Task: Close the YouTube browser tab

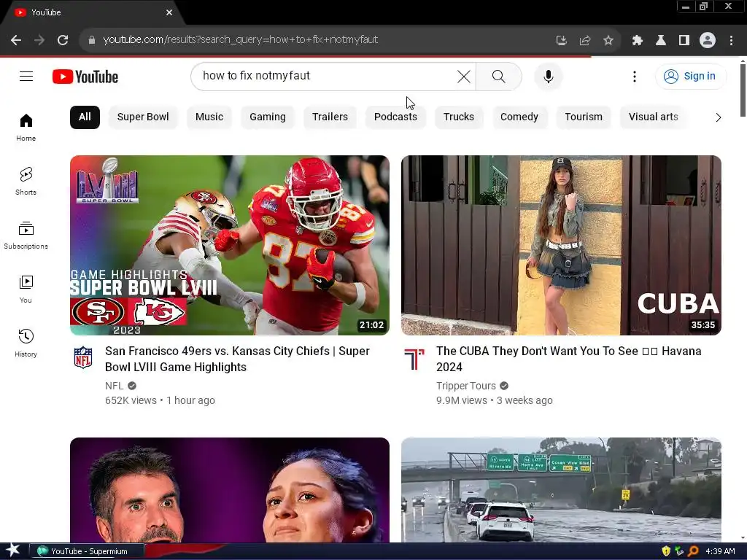Action: [169, 12]
